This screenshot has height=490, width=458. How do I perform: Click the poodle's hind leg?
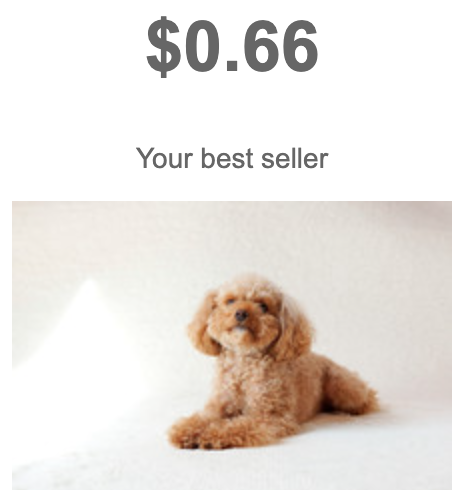click(350, 388)
